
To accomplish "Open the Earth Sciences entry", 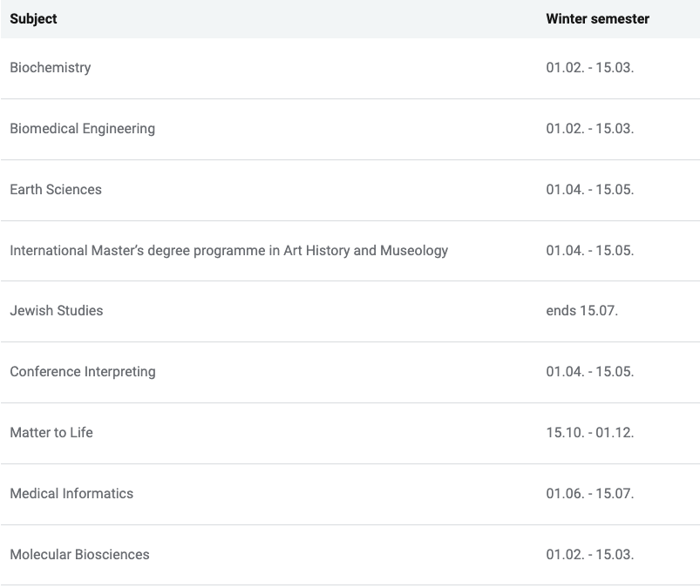I will pos(56,190).
